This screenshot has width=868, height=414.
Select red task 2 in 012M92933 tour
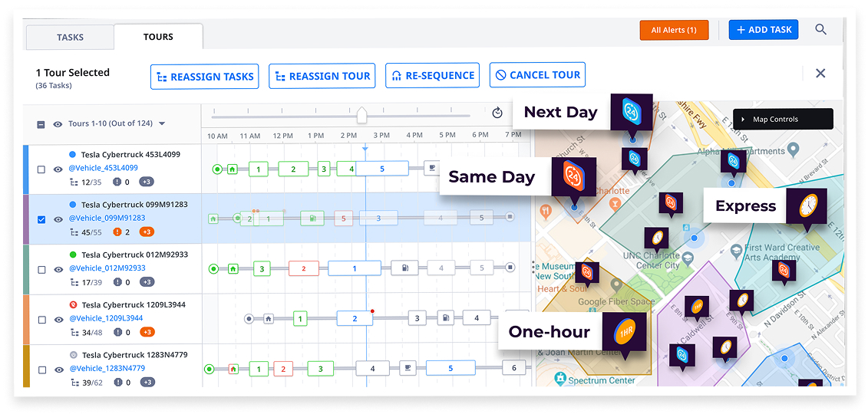[304, 268]
